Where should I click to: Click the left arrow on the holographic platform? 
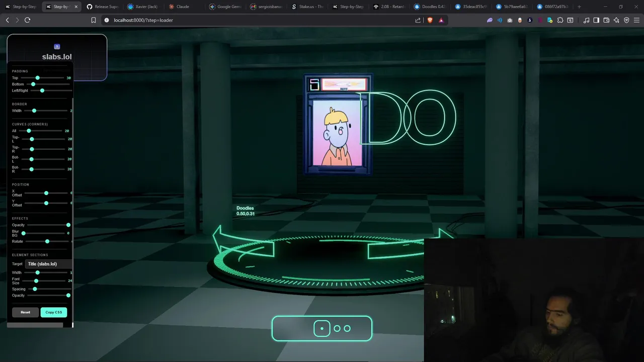click(244, 242)
